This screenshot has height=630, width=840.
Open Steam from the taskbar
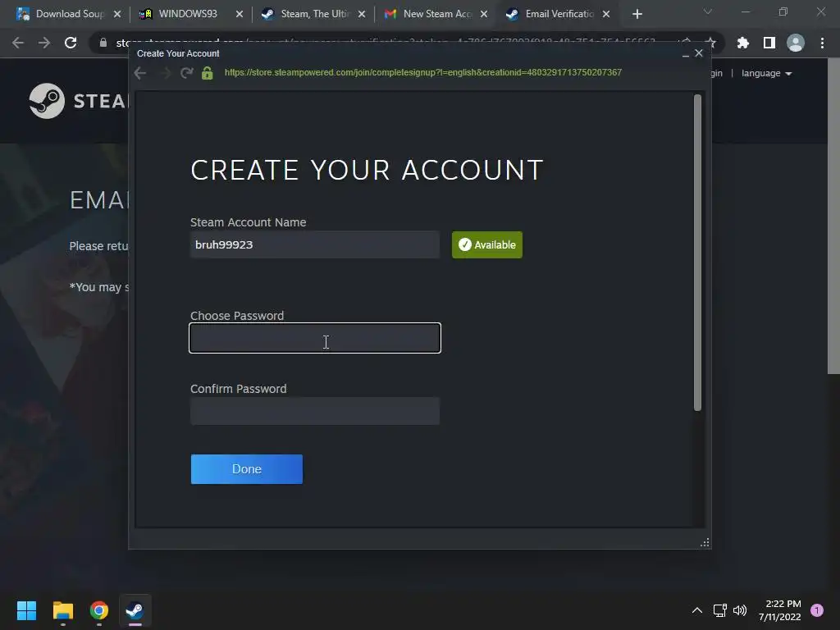[x=135, y=610]
